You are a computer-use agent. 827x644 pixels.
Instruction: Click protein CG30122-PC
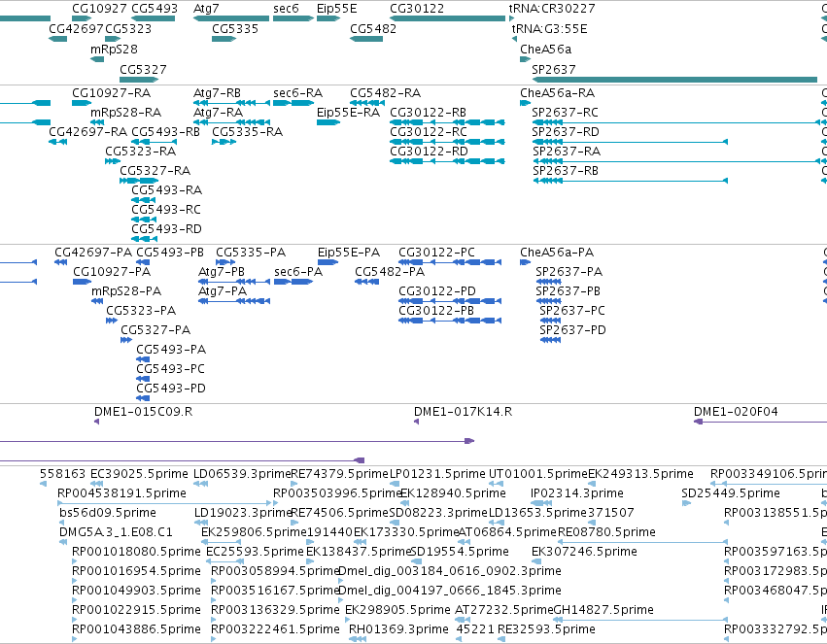450,262
